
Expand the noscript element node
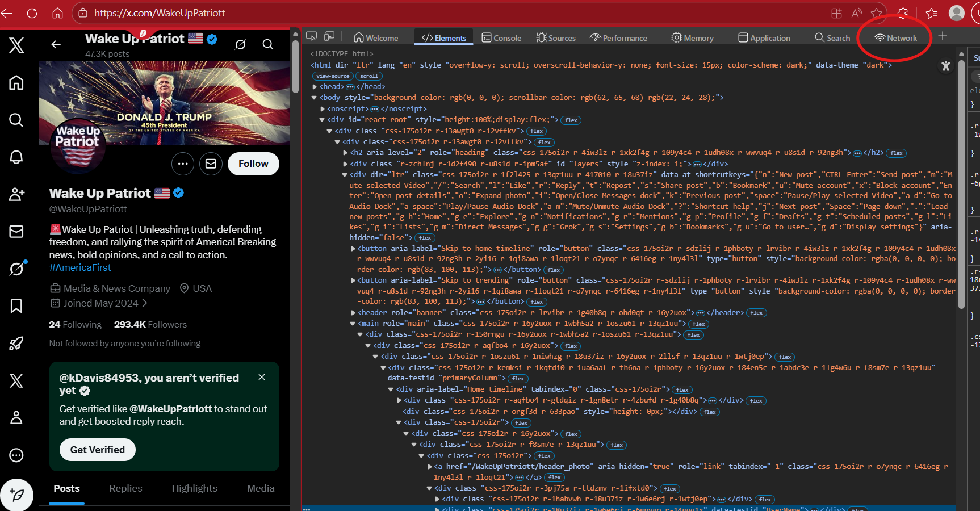tap(322, 109)
